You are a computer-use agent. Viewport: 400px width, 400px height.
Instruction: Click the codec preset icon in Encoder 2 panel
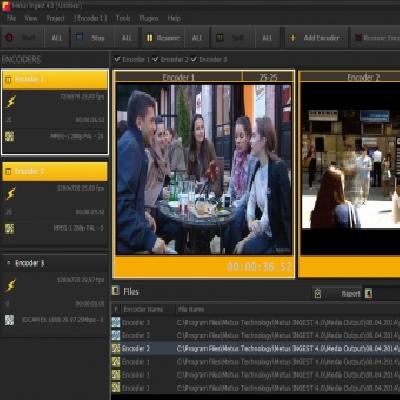coord(10,229)
